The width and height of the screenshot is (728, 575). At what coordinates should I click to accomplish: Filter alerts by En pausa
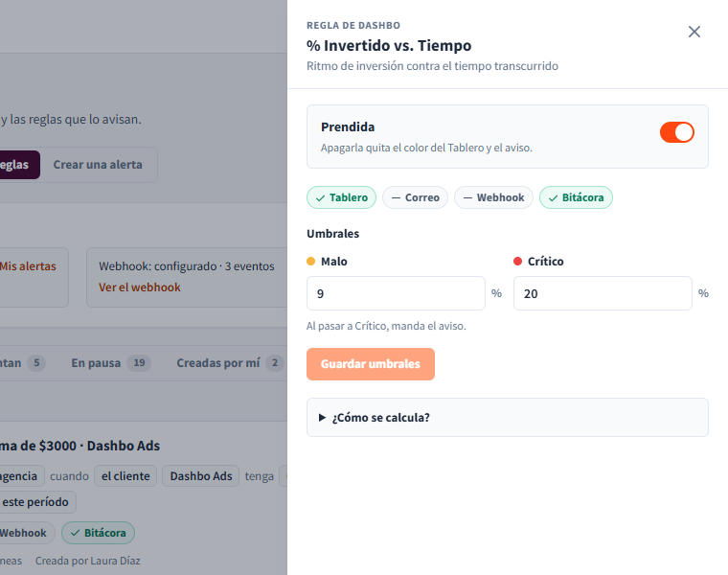point(110,363)
